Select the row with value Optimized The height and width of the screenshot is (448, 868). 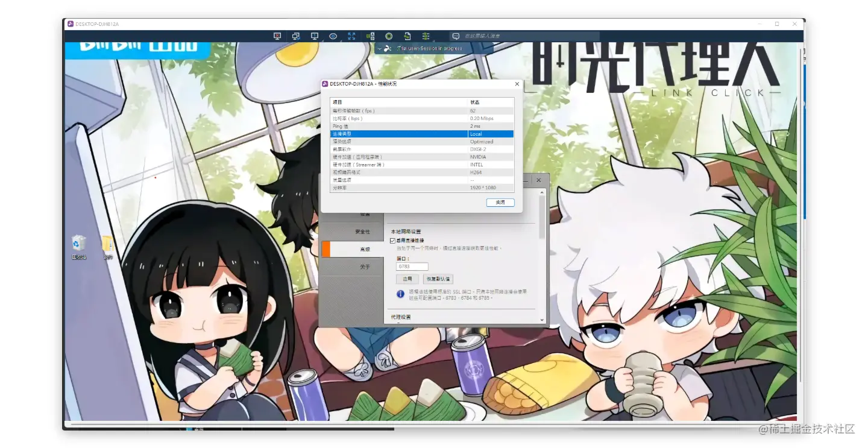click(422, 142)
